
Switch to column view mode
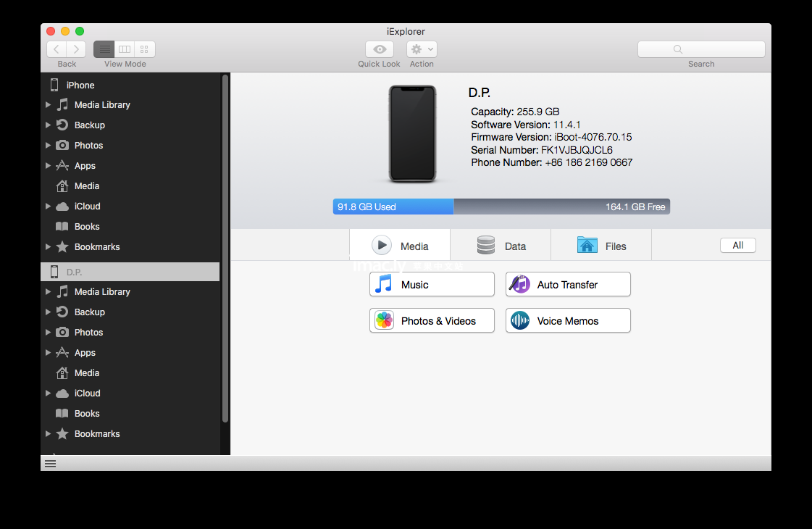(x=125, y=49)
